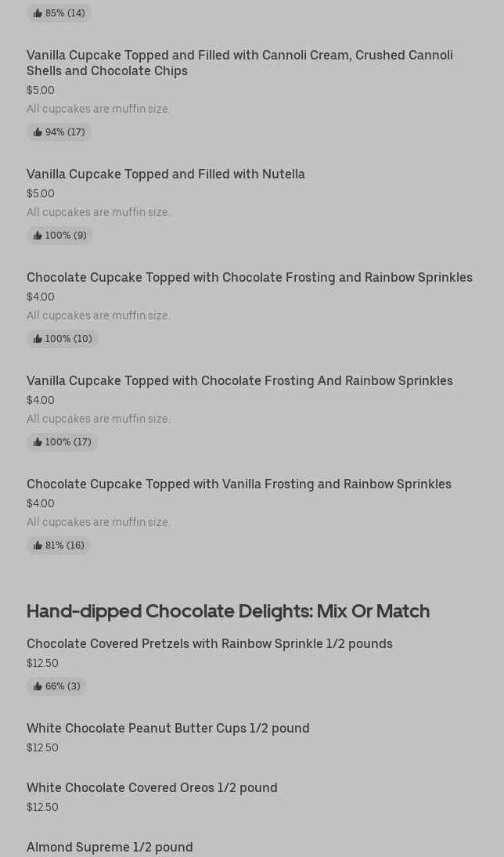
Task: Click thumbs-up icon on 85% (14) rating
Action: coord(38,13)
